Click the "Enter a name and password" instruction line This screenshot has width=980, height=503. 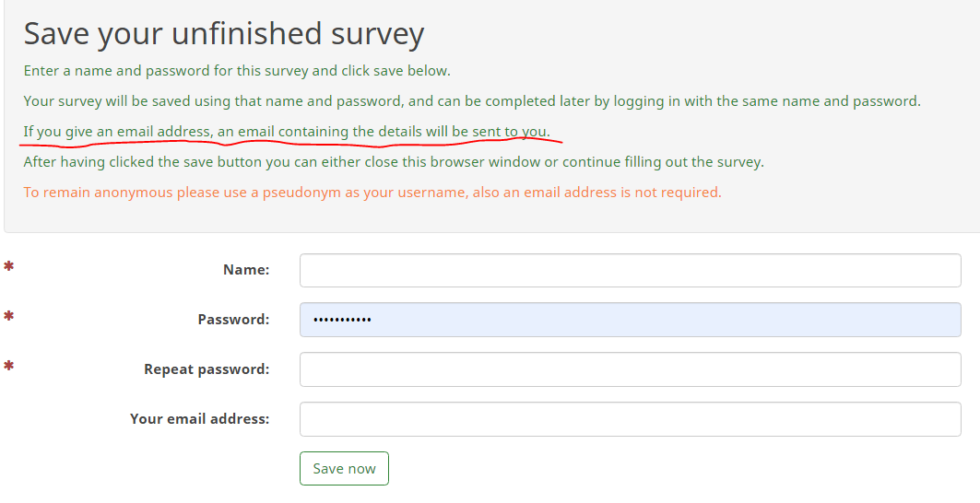pos(237,71)
